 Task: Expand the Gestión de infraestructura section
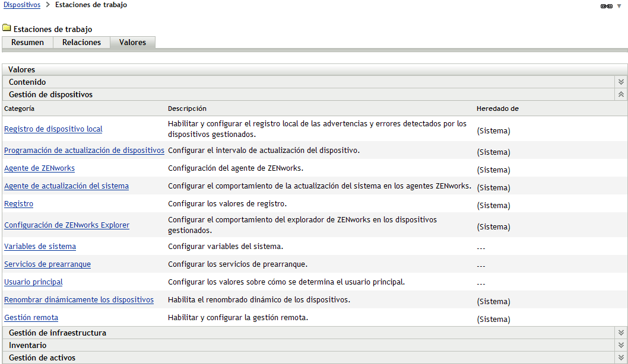click(621, 333)
